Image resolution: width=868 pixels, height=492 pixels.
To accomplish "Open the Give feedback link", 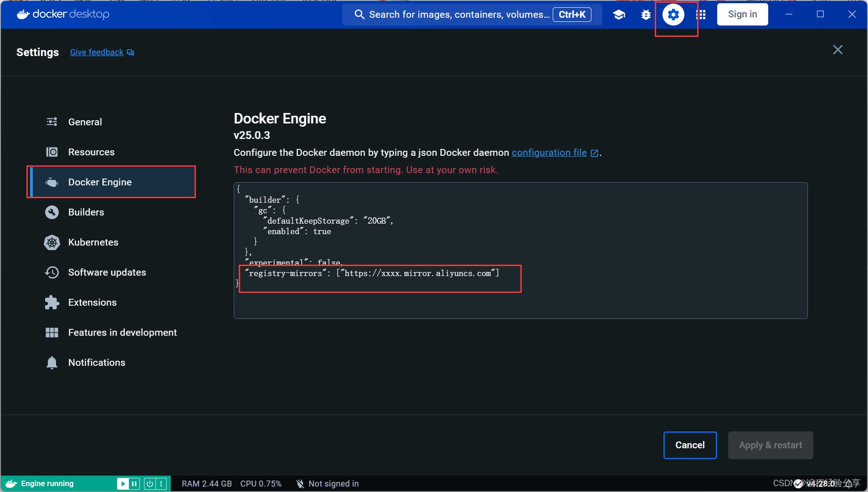I will pos(97,52).
